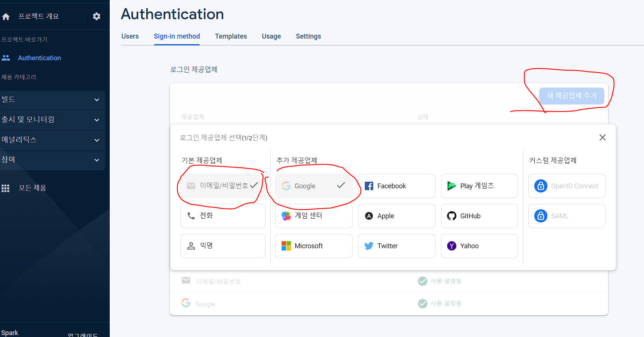Choose the GitHub provider label
644x337 pixels.
coord(470,216)
